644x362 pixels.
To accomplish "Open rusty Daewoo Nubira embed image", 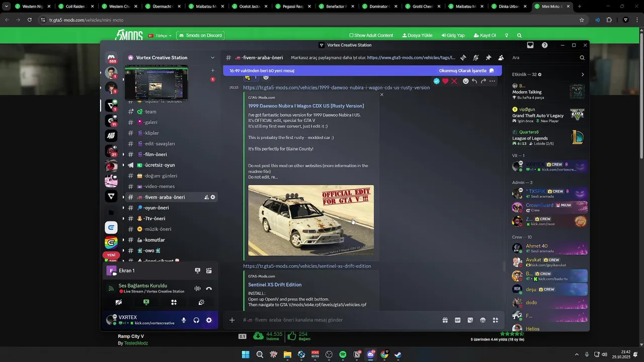I will point(311,220).
